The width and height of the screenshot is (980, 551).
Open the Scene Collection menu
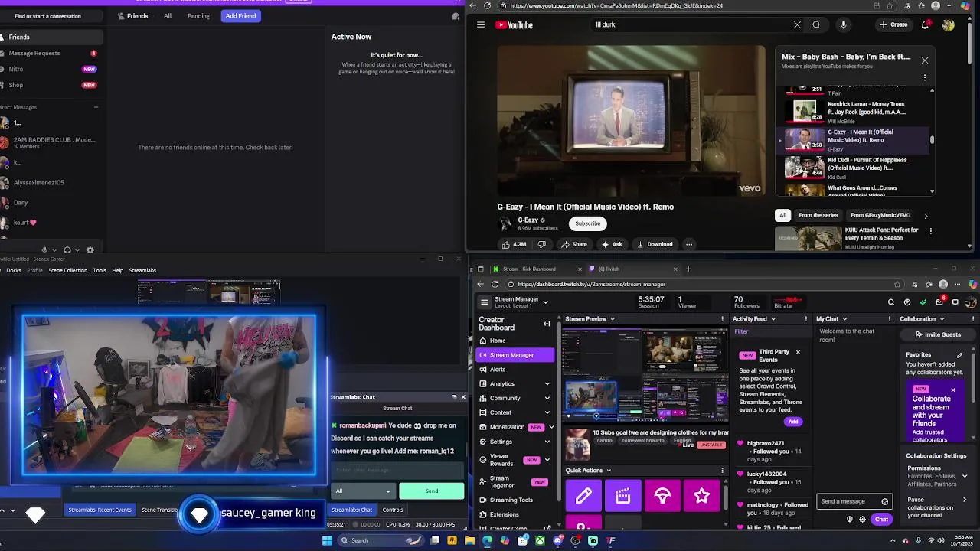(x=68, y=270)
